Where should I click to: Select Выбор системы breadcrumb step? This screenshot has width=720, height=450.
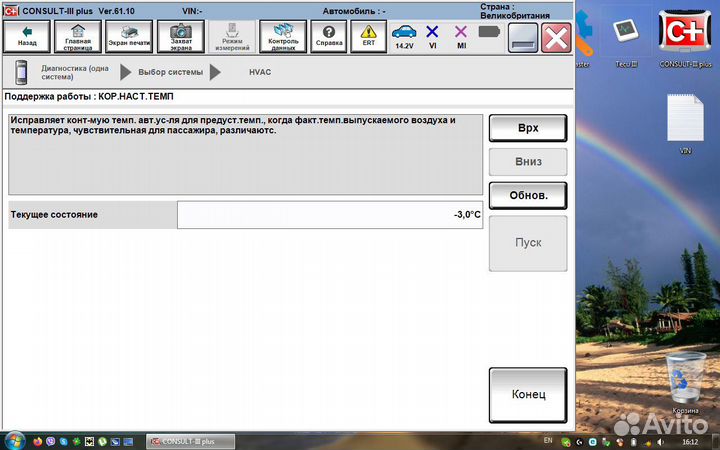click(170, 72)
